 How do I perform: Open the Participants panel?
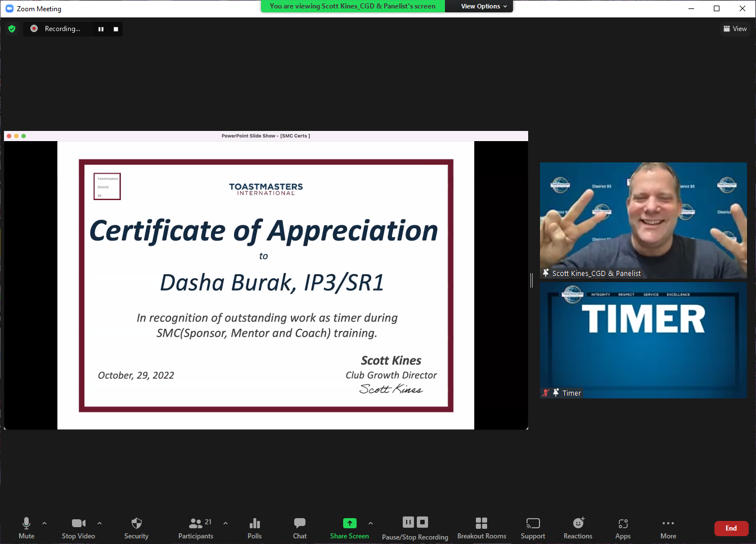tap(196, 528)
